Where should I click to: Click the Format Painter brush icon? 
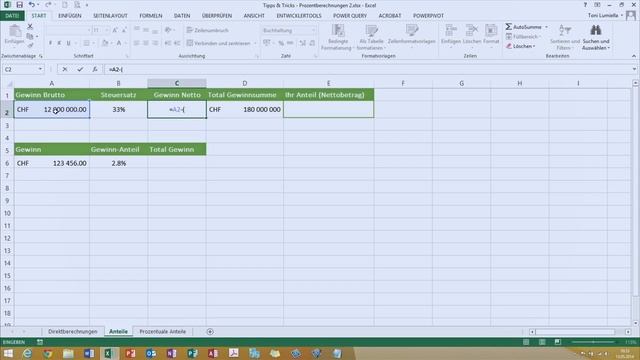pyautogui.click(x=30, y=45)
